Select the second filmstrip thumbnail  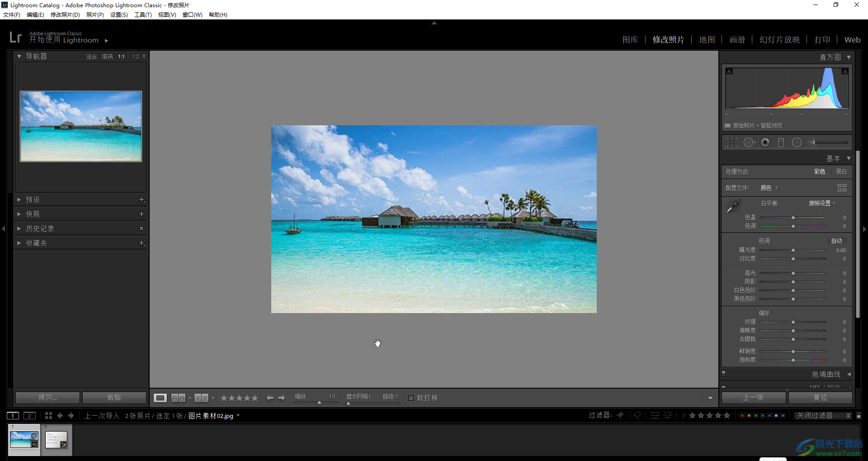(x=57, y=439)
